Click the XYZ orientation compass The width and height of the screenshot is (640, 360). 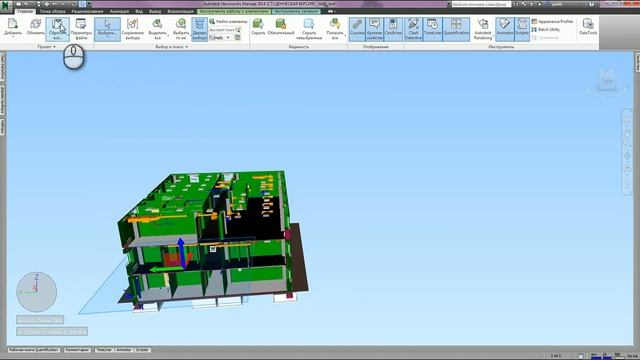(36, 292)
